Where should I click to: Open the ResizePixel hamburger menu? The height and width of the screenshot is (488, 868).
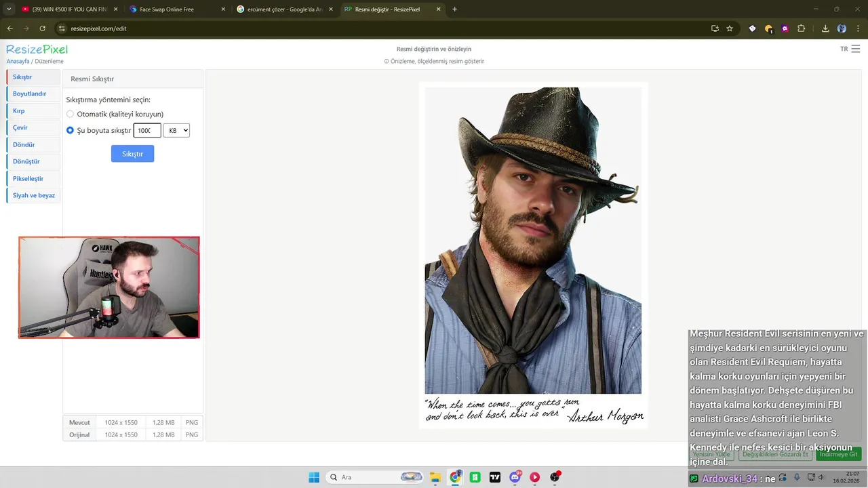[x=856, y=49]
